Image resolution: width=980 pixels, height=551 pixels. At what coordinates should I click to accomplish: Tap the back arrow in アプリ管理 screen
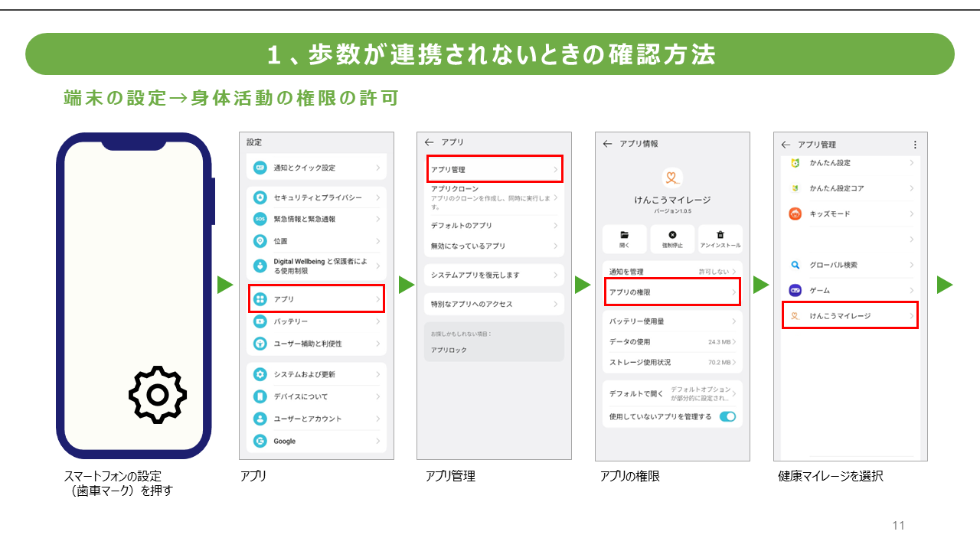pos(786,145)
